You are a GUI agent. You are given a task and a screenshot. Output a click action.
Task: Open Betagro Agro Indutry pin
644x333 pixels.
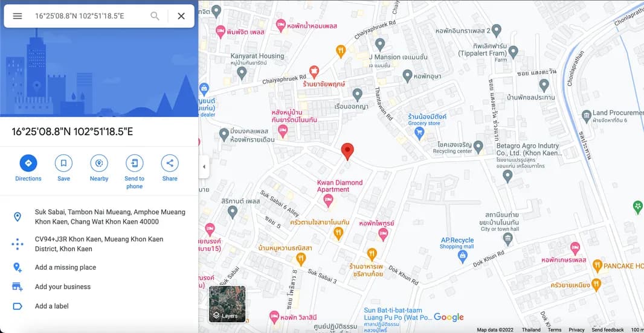pyautogui.click(x=507, y=176)
